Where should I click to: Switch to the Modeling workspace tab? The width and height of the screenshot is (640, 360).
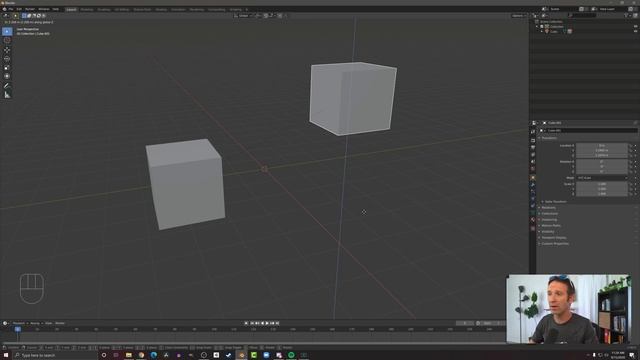coord(87,9)
